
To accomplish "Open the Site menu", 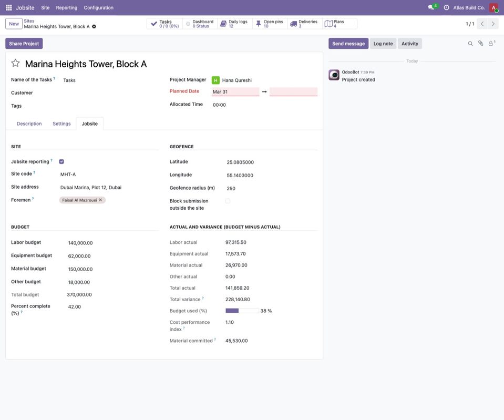I will click(x=45, y=8).
